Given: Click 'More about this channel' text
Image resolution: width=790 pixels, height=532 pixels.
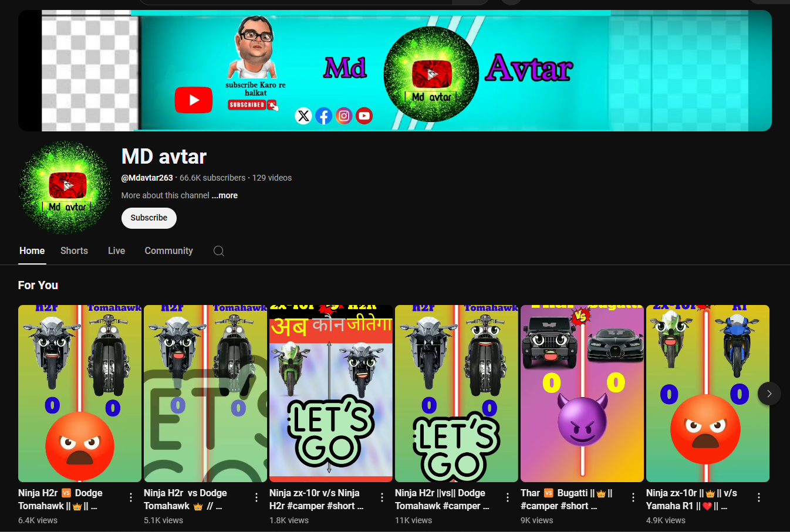Looking at the screenshot, I should pyautogui.click(x=166, y=195).
